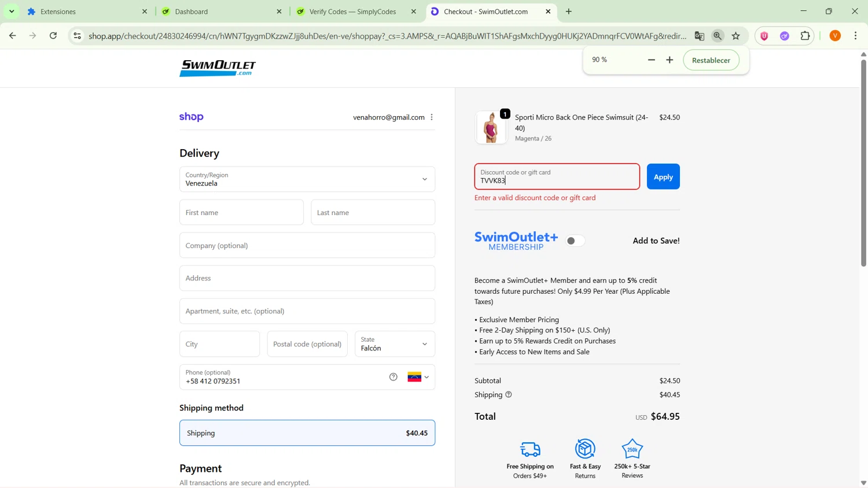
Task: Open the purple round extension icon
Action: (x=785, y=36)
